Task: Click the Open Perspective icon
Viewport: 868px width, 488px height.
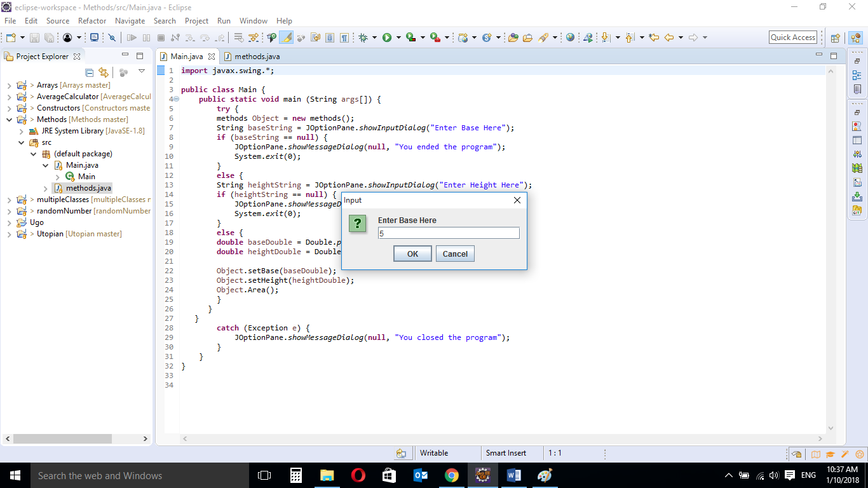Action: pyautogui.click(x=836, y=38)
